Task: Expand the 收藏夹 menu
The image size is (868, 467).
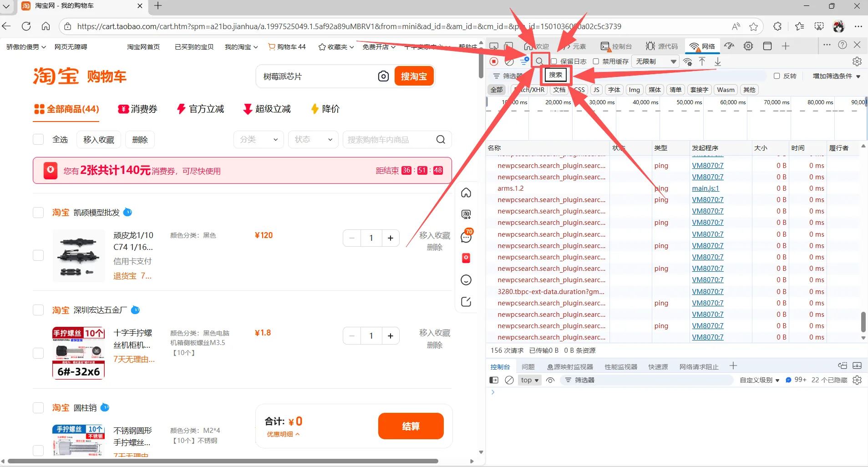Action: tap(336, 47)
